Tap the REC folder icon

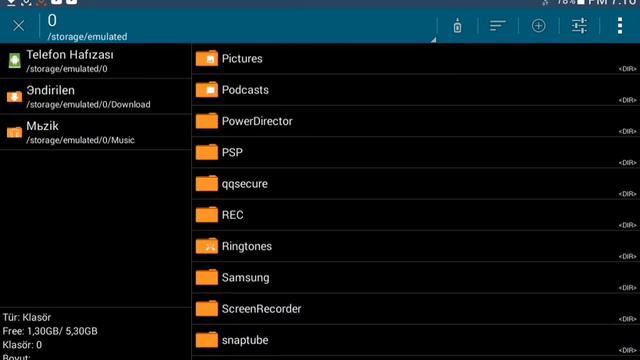coord(207,214)
